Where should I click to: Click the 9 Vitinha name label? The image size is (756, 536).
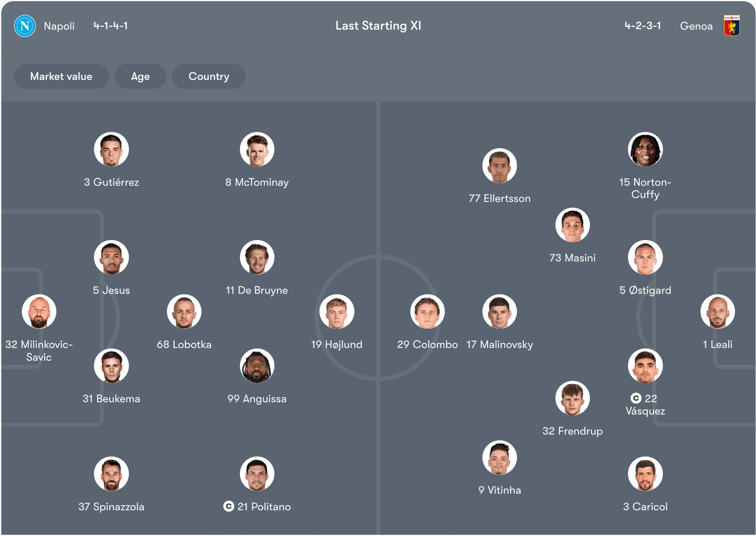click(500, 490)
